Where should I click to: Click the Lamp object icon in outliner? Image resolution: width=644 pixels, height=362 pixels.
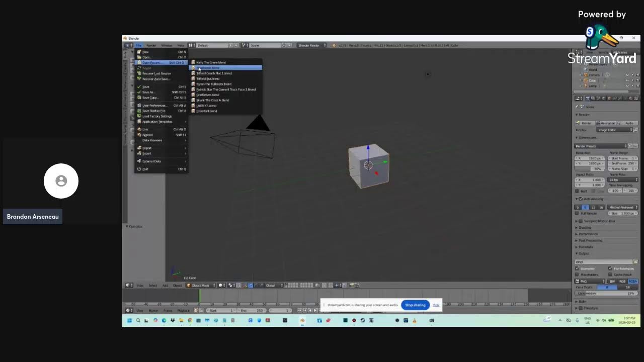(586, 86)
